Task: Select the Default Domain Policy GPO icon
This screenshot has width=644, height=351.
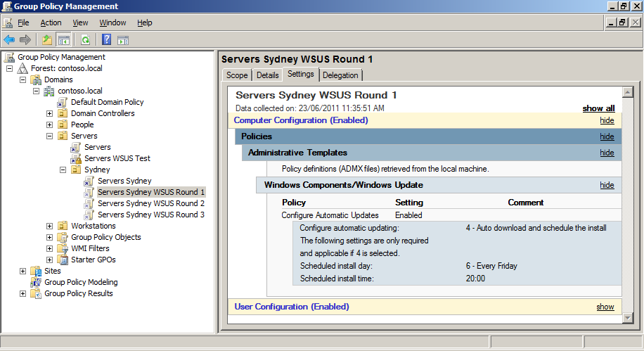Action: pyautogui.click(x=63, y=102)
